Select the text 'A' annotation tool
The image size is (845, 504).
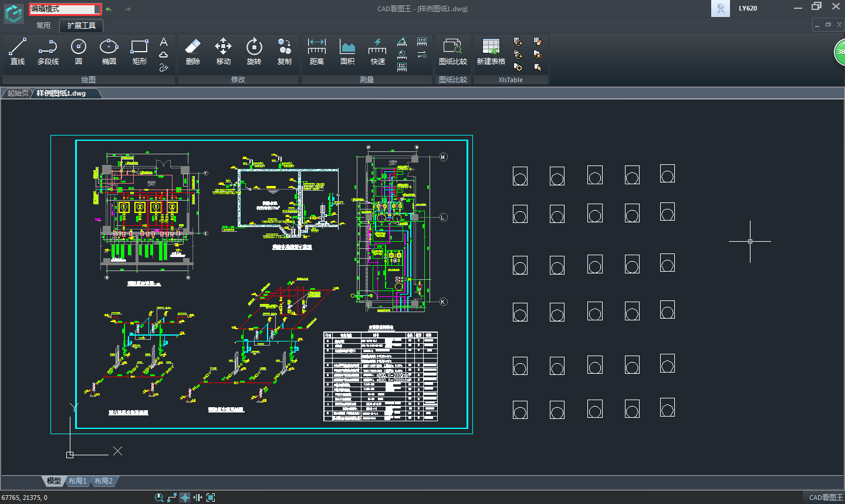[x=164, y=42]
